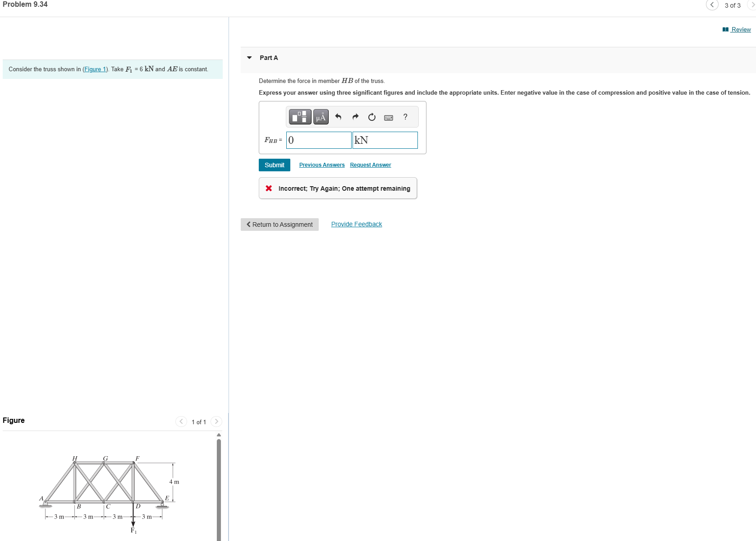Click the '3 of 3' problem counter
Image resolution: width=756 pixels, height=541 pixels.
(733, 5)
